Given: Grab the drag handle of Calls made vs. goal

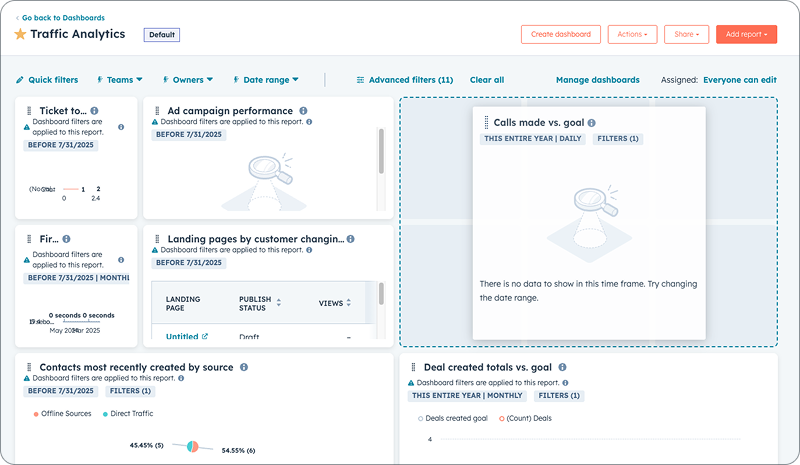Looking at the screenshot, I should [x=486, y=123].
